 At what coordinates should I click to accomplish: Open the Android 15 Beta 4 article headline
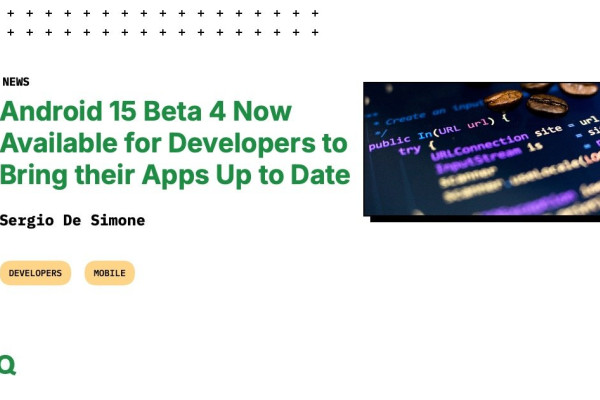tap(175, 144)
